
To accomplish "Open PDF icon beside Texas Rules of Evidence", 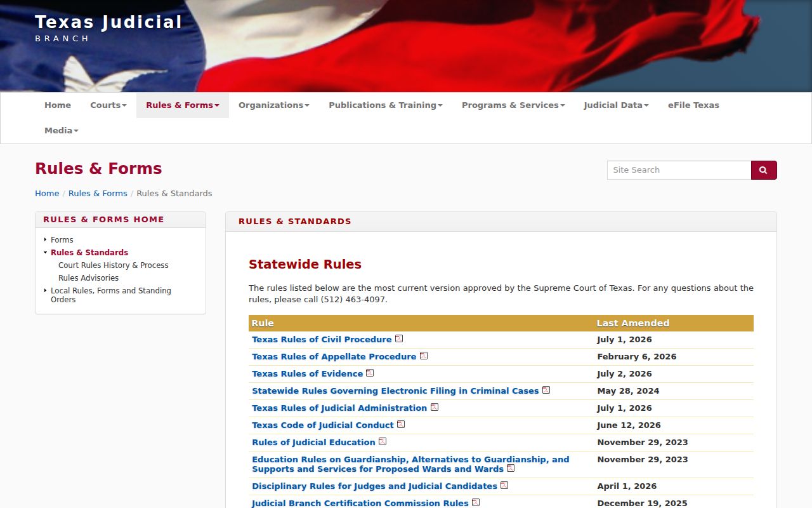I will point(370,373).
